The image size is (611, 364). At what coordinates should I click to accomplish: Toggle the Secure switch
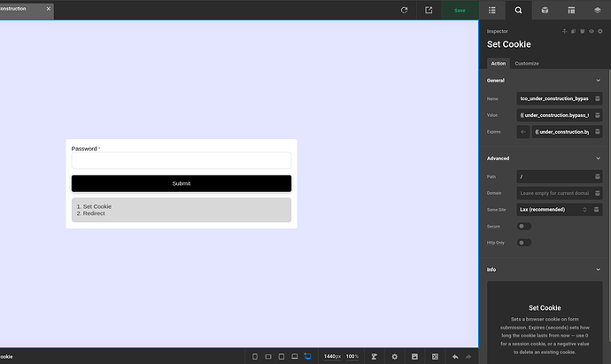pos(524,226)
